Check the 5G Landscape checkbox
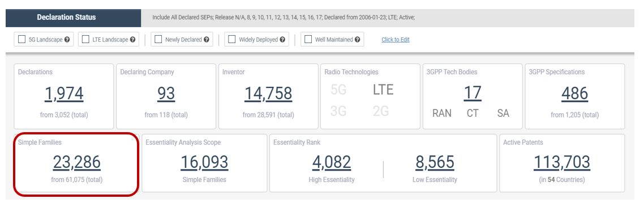 [x=22, y=40]
